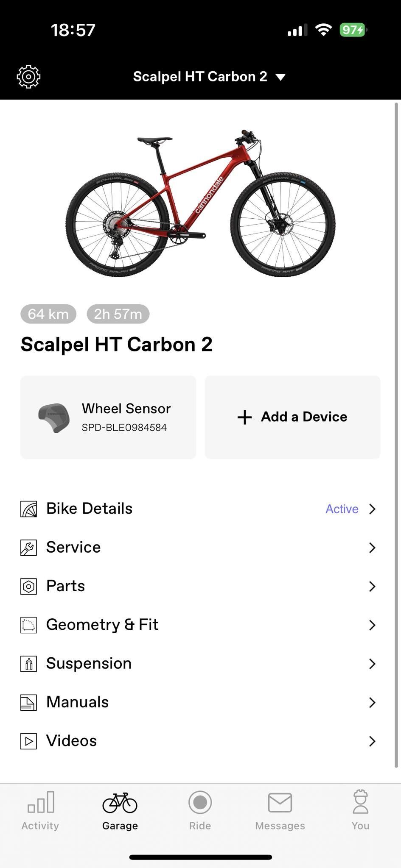Tap the Service wrench icon
401x868 pixels.
[28, 548]
